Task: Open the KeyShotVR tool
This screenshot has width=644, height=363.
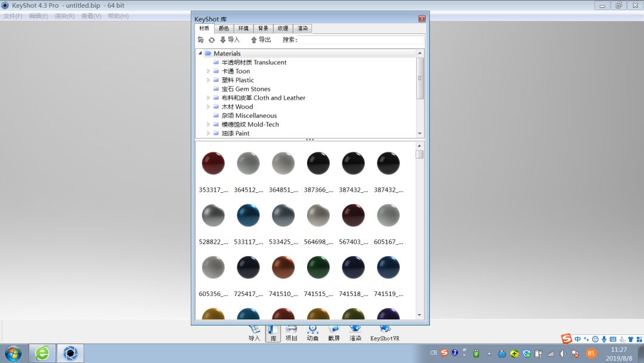Action: 385,333
